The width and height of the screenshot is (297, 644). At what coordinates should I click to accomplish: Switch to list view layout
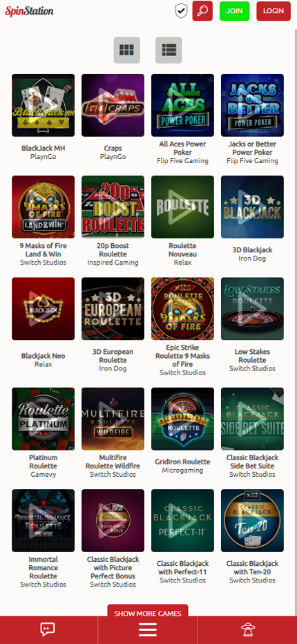[x=169, y=50]
